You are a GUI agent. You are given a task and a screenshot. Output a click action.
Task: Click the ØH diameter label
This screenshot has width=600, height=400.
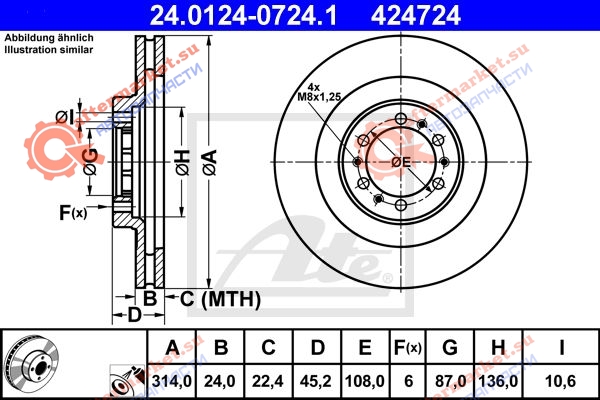coord(183,162)
